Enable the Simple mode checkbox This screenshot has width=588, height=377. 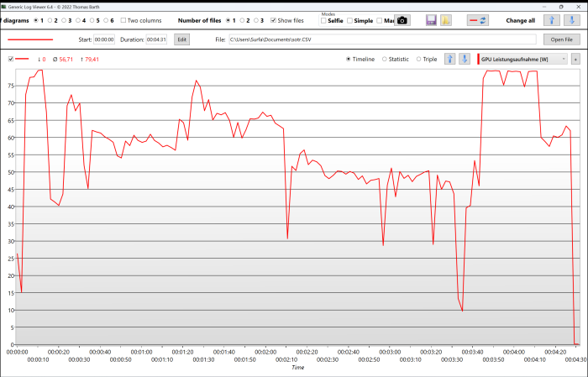click(349, 21)
